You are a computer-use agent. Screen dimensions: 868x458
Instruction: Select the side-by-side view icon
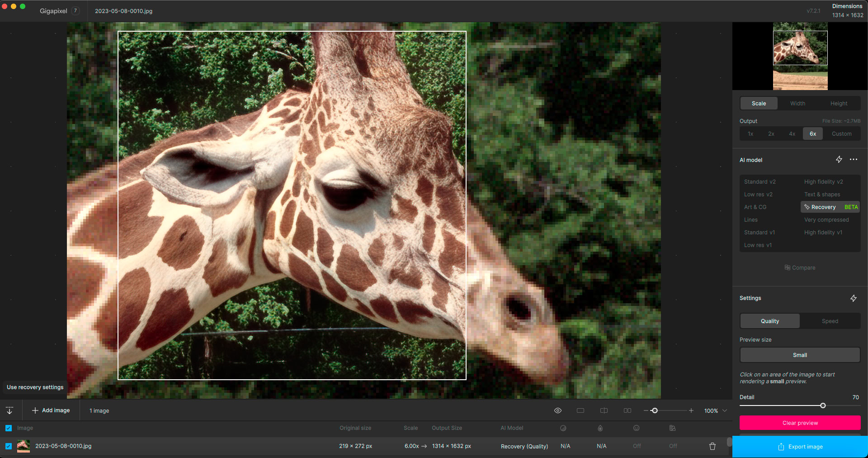coord(627,410)
